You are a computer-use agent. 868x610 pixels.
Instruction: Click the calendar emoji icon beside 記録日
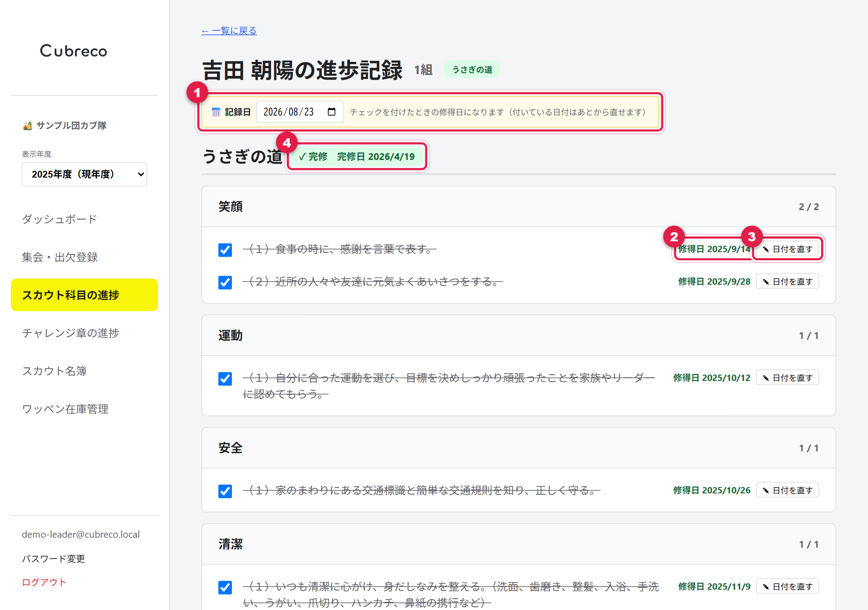pyautogui.click(x=216, y=112)
